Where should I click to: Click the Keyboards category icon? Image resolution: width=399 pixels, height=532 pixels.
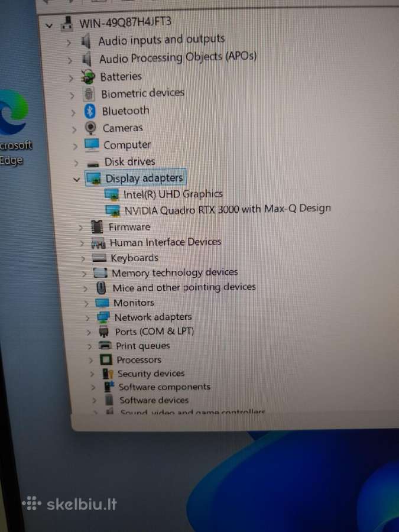pos(99,258)
